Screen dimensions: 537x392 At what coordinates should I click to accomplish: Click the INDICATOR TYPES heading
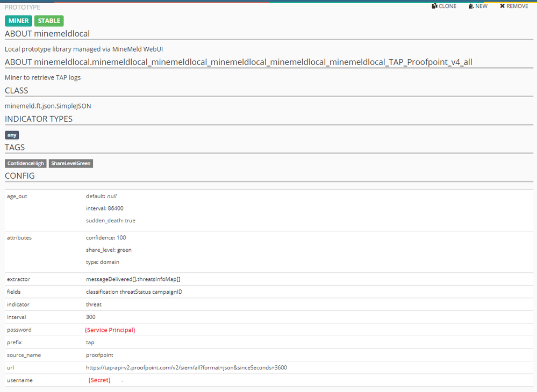(39, 119)
